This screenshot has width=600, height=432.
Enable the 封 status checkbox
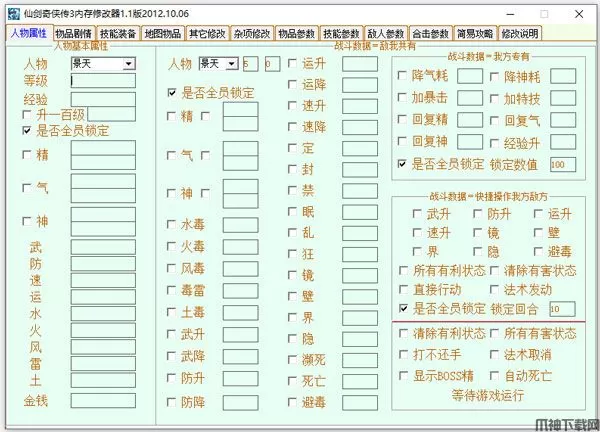coord(292,169)
